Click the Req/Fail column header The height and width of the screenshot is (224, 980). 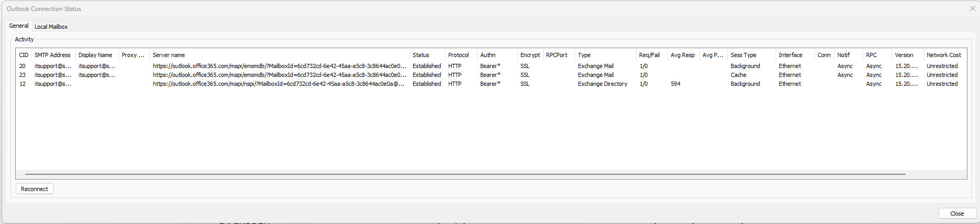[x=651, y=55]
